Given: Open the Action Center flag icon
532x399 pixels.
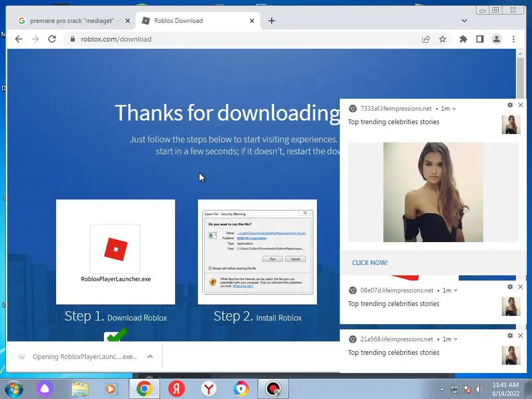Looking at the screenshot, I should click(467, 389).
